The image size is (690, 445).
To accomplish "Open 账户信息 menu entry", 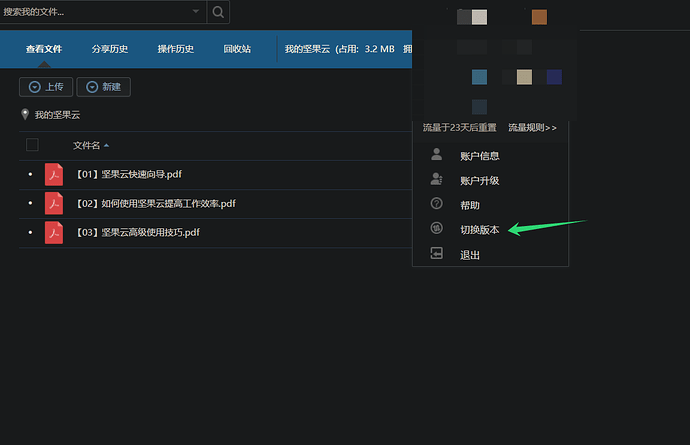I will coord(480,156).
